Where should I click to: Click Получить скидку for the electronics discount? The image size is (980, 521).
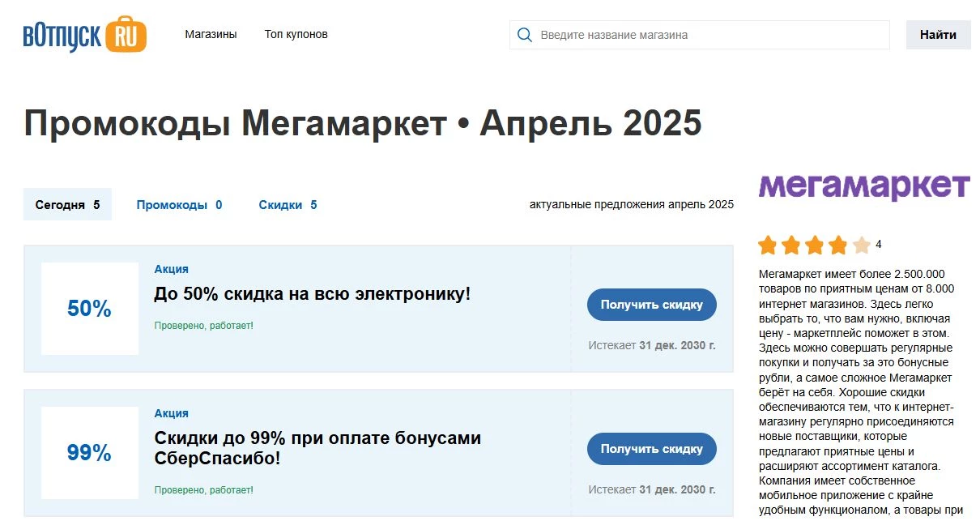(651, 305)
